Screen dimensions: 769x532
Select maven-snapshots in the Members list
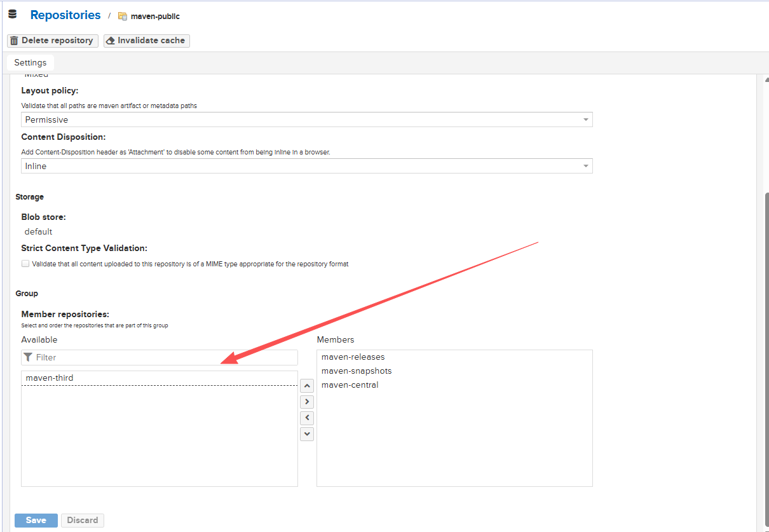454,371
